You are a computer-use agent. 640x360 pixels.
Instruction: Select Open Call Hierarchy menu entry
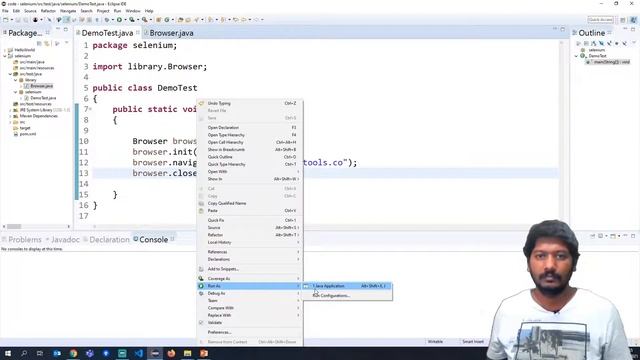point(250,142)
